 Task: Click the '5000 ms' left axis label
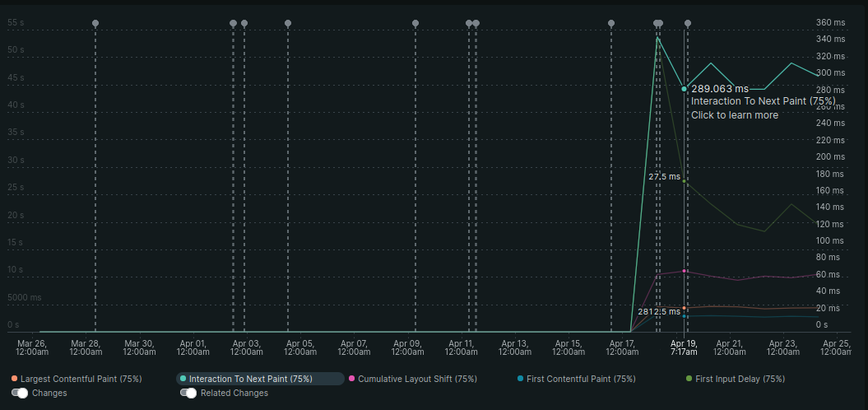[25, 297]
